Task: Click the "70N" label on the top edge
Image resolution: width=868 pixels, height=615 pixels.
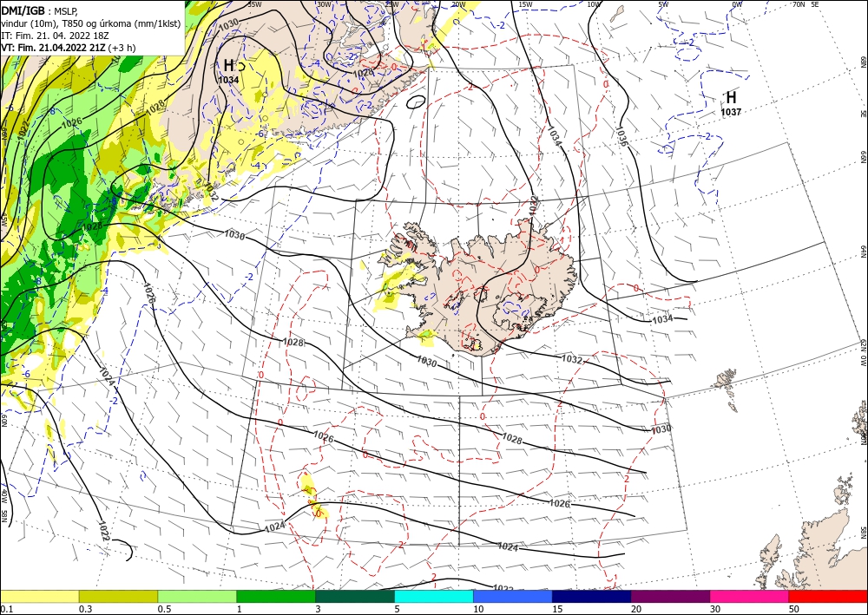Action: click(799, 3)
